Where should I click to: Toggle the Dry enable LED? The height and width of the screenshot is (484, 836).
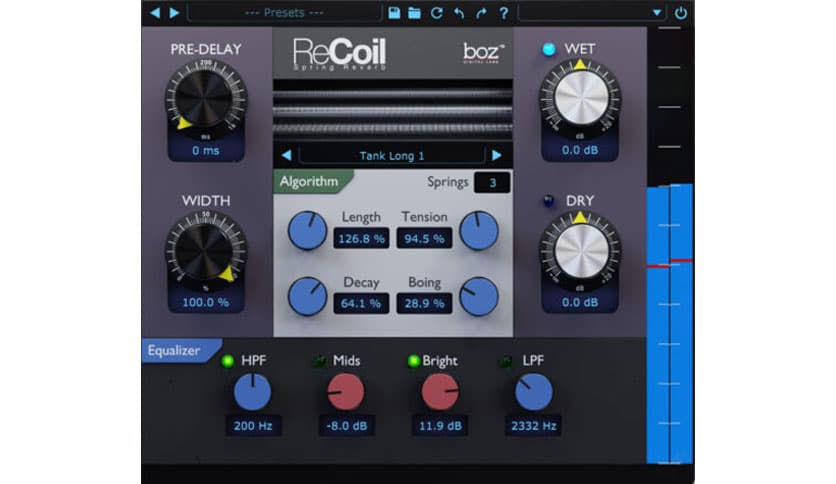tap(549, 201)
